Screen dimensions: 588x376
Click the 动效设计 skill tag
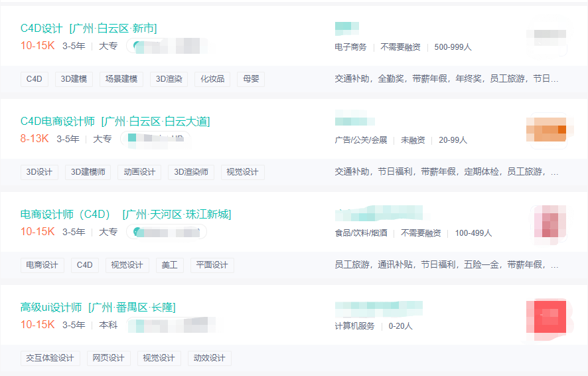(209, 358)
